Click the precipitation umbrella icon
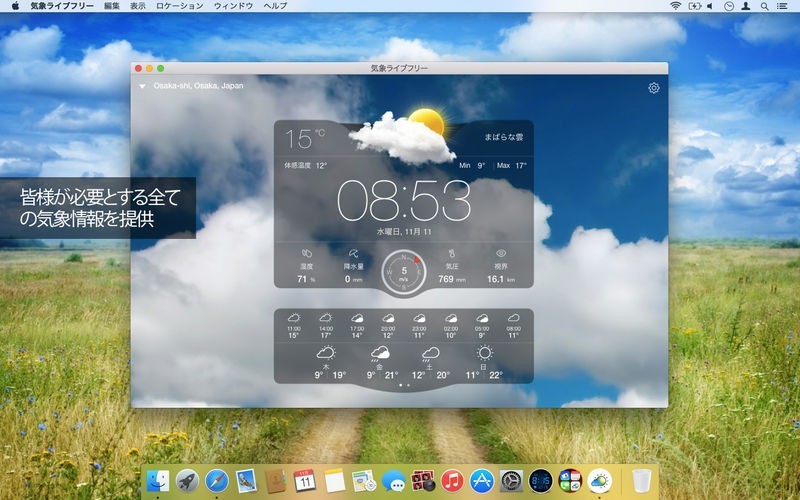Screen dimensions: 800x500 coord(354,254)
